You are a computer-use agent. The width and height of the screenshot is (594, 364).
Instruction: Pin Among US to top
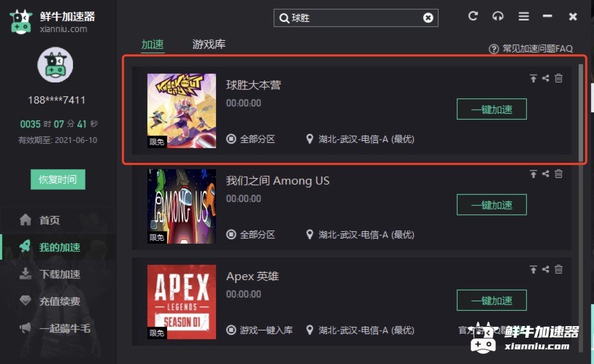533,174
